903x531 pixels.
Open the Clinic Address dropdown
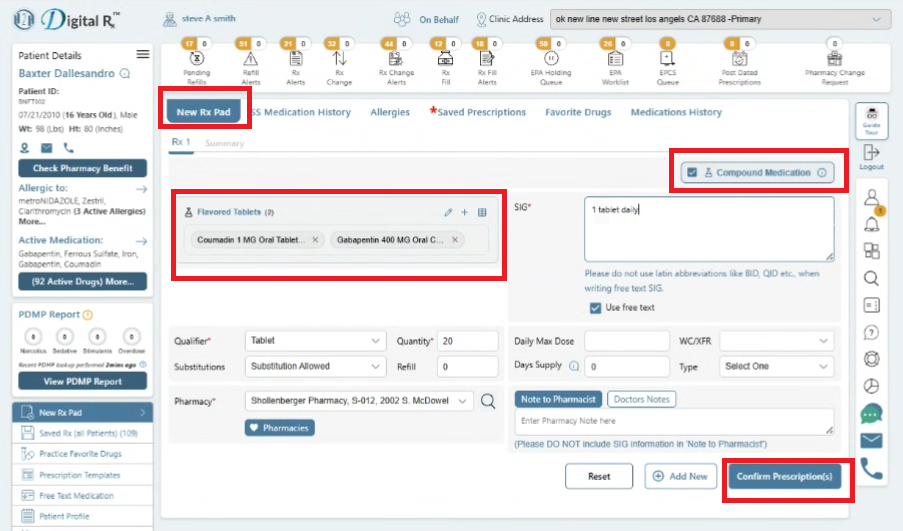(x=720, y=19)
